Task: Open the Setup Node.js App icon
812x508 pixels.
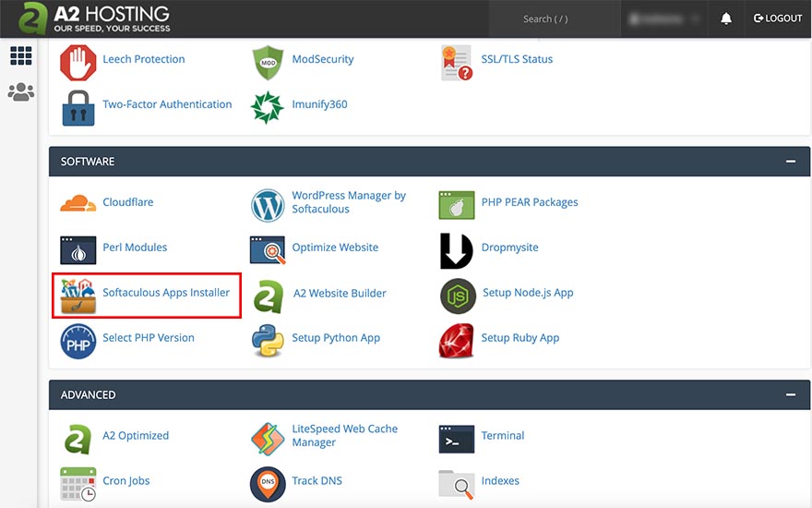Action: [x=459, y=296]
